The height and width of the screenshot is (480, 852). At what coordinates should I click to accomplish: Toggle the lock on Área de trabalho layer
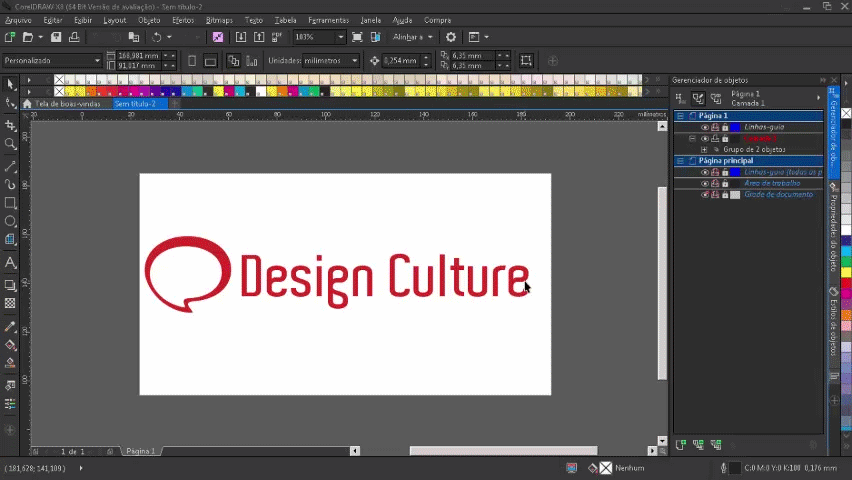click(724, 184)
